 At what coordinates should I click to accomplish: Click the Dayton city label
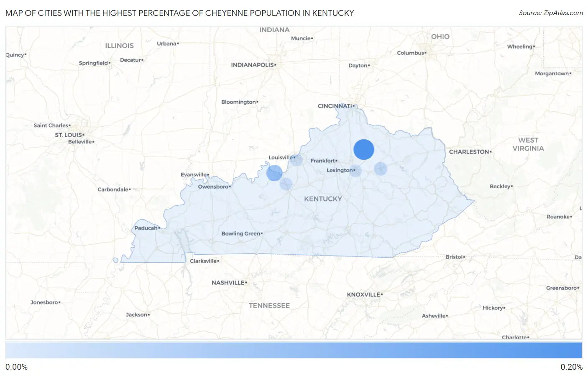click(x=358, y=66)
